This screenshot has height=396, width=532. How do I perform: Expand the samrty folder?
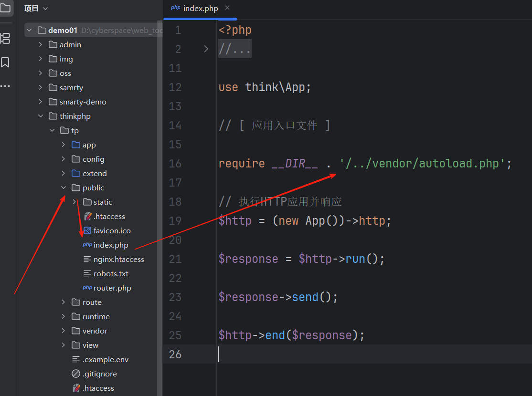click(41, 87)
